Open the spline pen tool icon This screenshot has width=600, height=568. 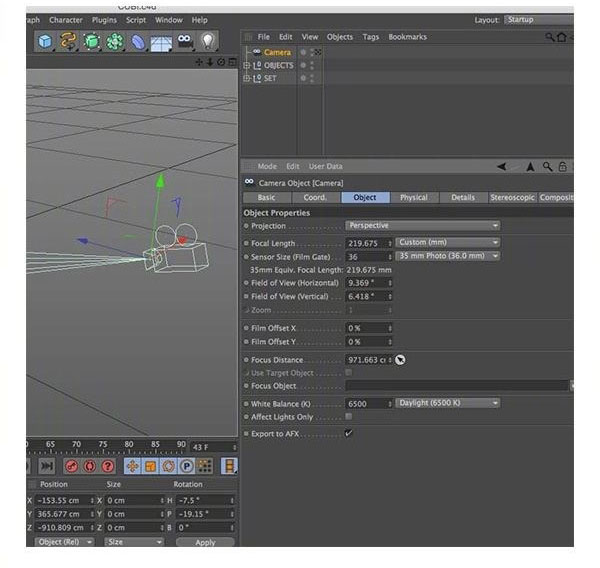coord(68,41)
